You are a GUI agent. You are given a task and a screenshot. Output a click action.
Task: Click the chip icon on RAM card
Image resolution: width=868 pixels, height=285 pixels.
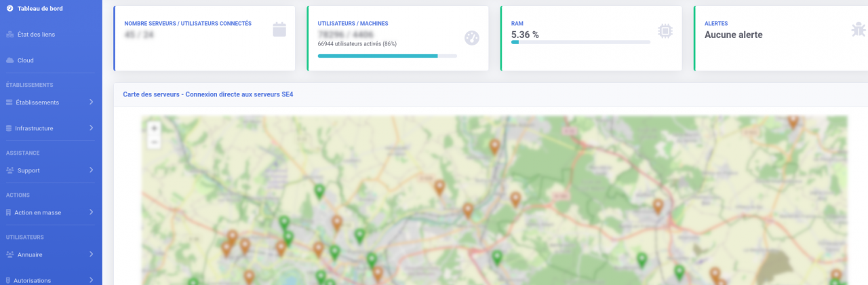(665, 30)
